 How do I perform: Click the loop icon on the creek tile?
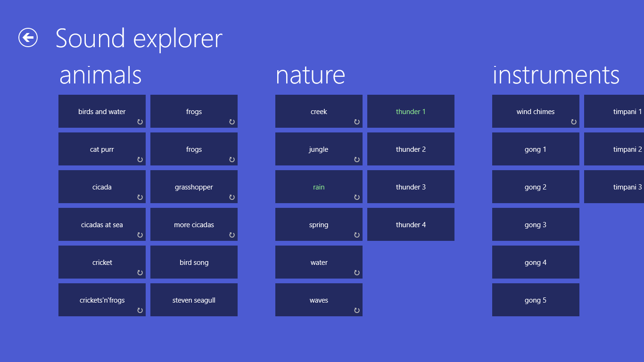[357, 122]
